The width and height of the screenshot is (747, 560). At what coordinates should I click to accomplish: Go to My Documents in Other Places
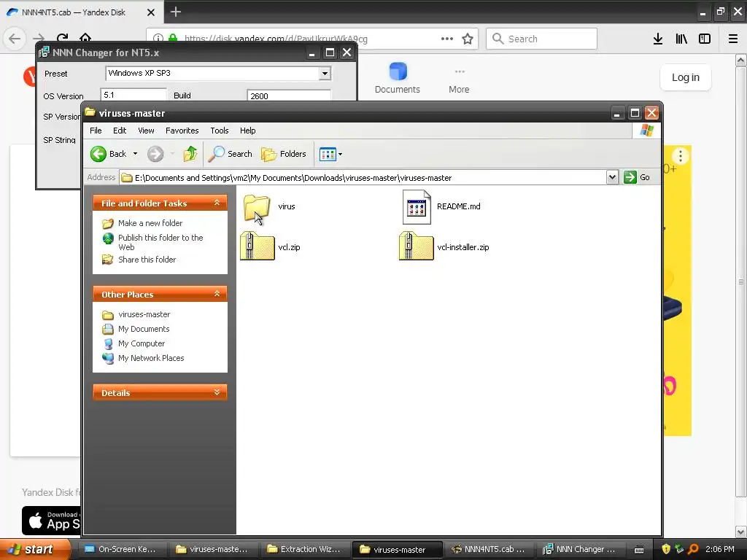pyautogui.click(x=144, y=329)
